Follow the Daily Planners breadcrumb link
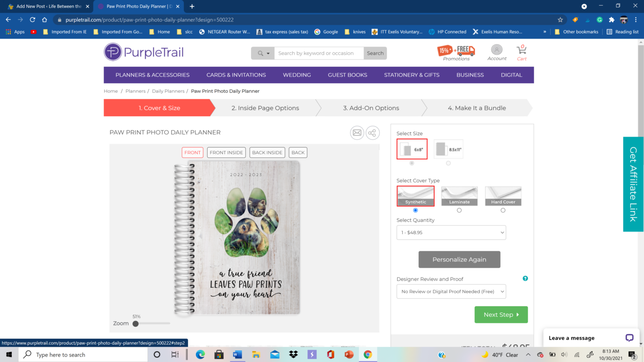The width and height of the screenshot is (644, 362). tap(168, 91)
